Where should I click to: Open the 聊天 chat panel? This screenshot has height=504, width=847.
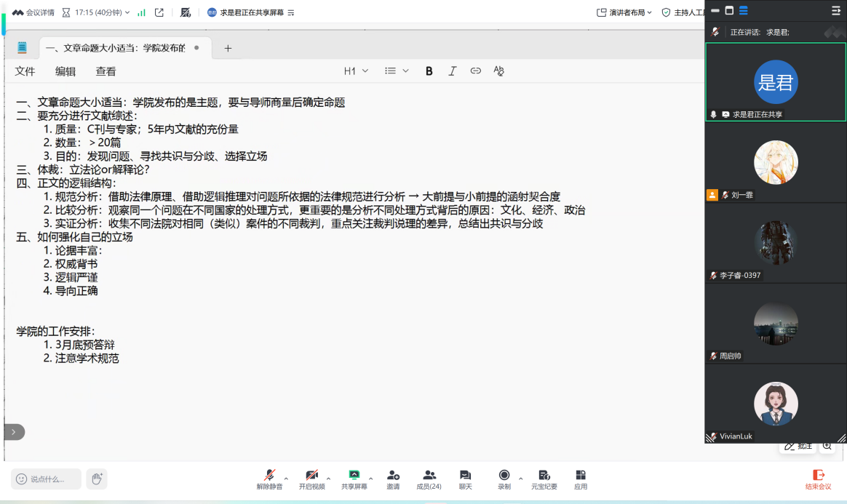pyautogui.click(x=465, y=476)
